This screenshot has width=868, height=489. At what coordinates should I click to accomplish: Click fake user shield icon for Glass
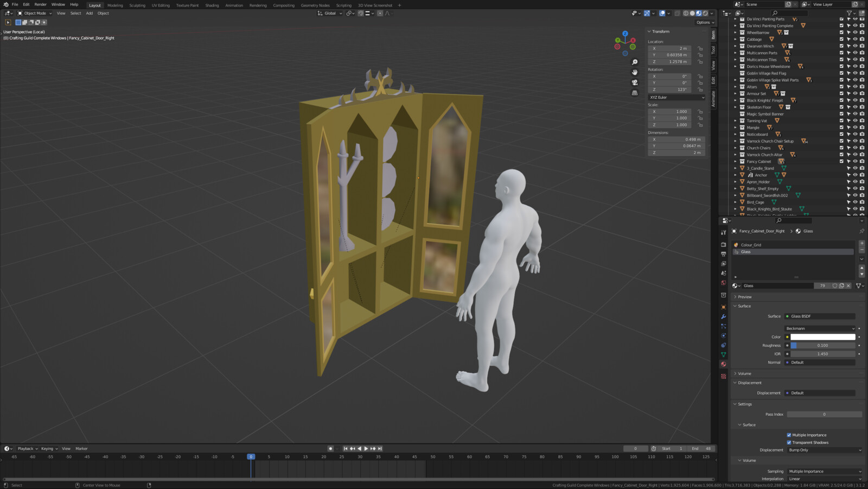[835, 285]
